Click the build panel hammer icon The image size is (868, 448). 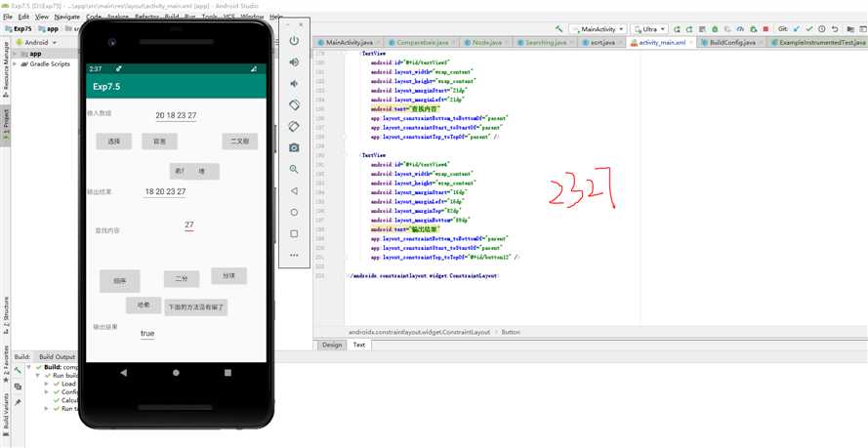(18, 370)
